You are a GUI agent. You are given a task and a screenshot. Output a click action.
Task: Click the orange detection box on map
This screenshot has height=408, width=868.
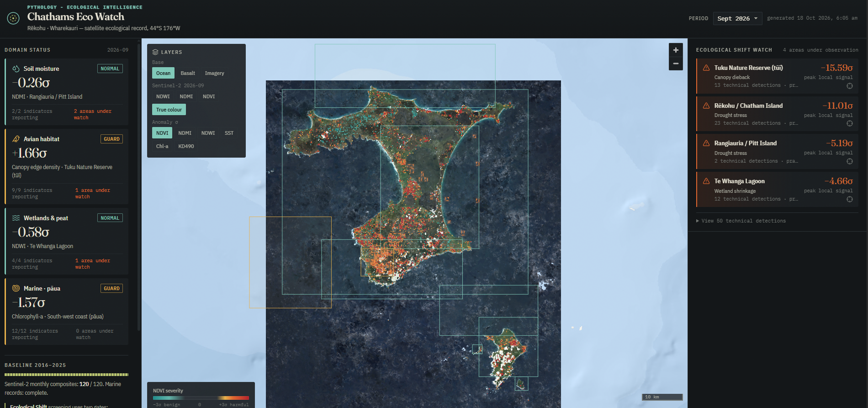click(290, 262)
